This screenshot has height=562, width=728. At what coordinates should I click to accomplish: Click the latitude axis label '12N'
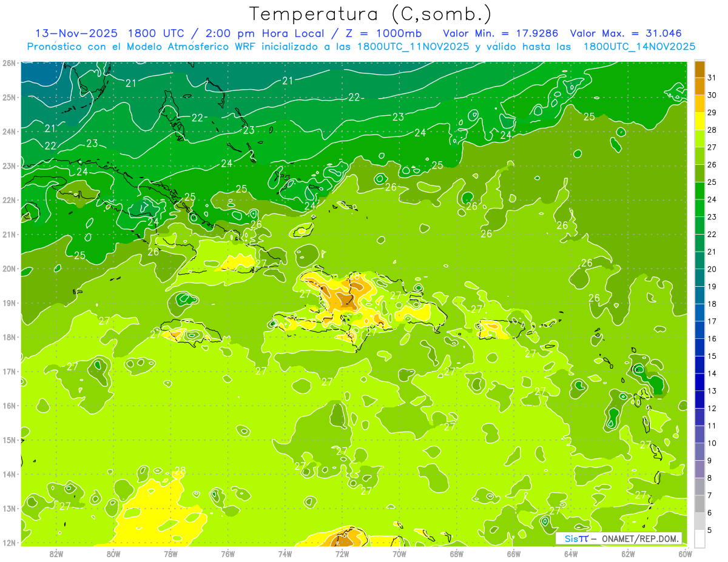click(8, 543)
